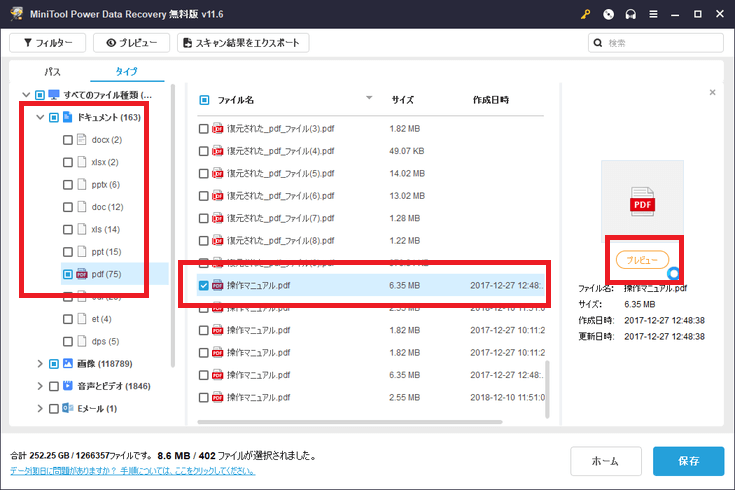Collapse the ドキュメント (163) tree node

pyautogui.click(x=40, y=117)
